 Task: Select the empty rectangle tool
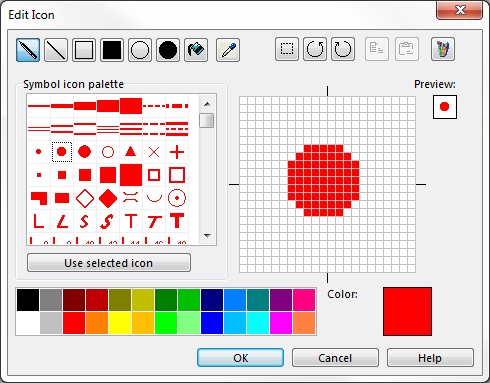[x=84, y=50]
